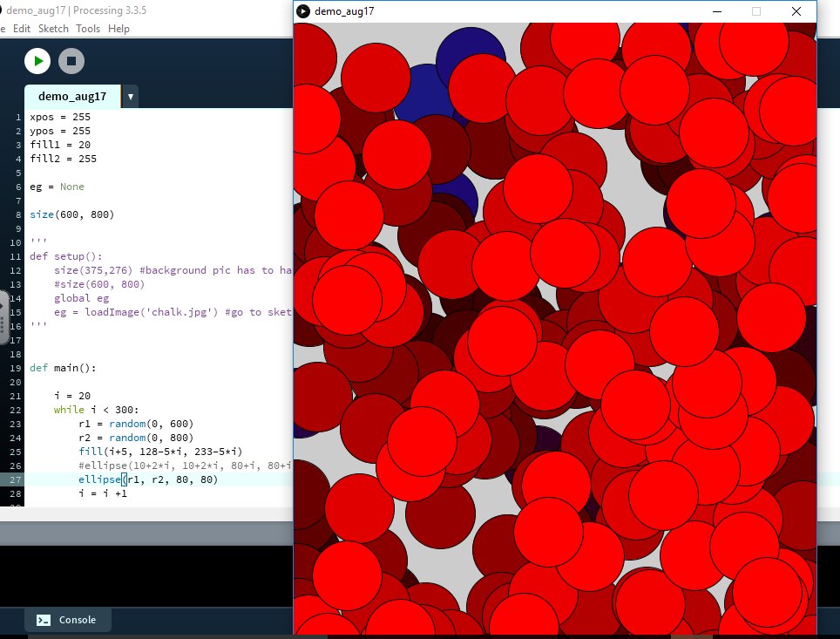Switch to the Console tab
This screenshot has width=840, height=639.
67,620
